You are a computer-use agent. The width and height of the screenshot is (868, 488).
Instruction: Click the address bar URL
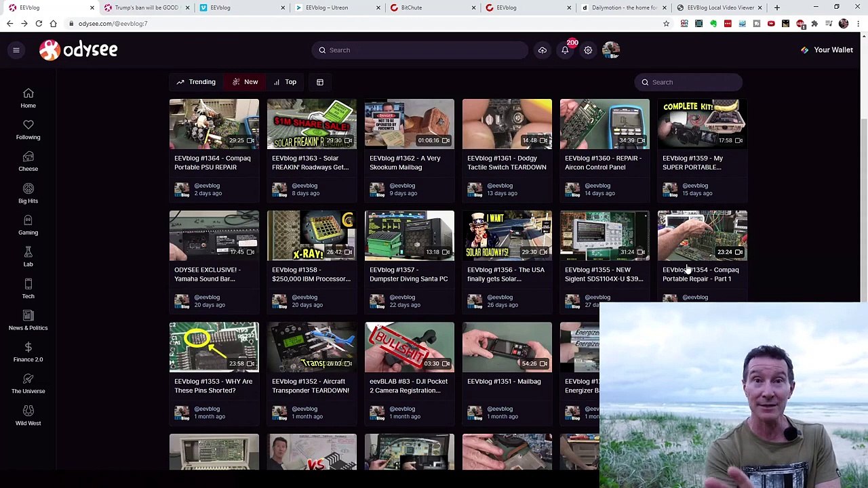tap(113, 24)
